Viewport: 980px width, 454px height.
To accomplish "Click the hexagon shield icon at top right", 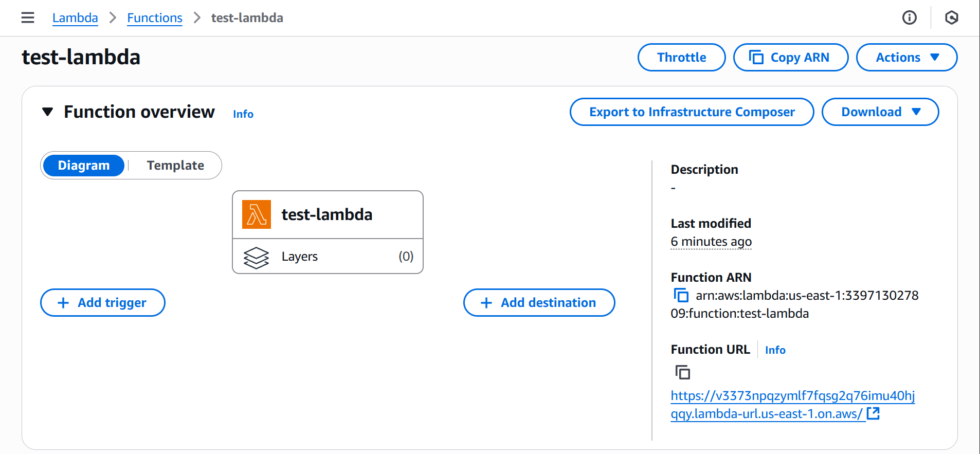I will [x=951, y=18].
